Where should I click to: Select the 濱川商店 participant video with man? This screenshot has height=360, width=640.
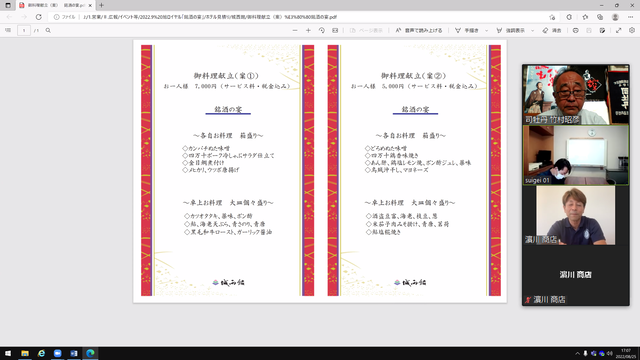(x=576, y=216)
